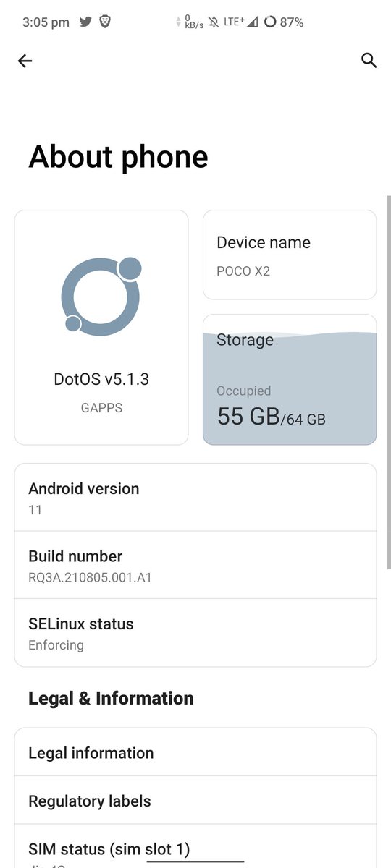
Task: Tap the DotOS circular logo
Action: [101, 295]
